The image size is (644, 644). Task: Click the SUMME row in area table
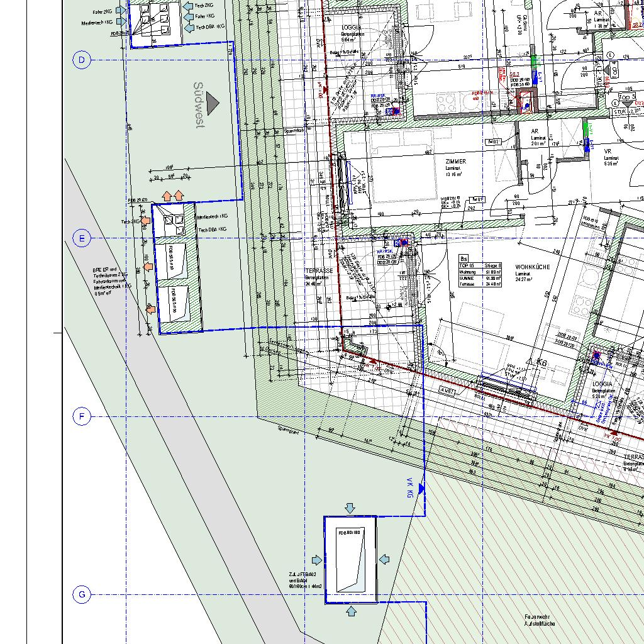coord(480,278)
